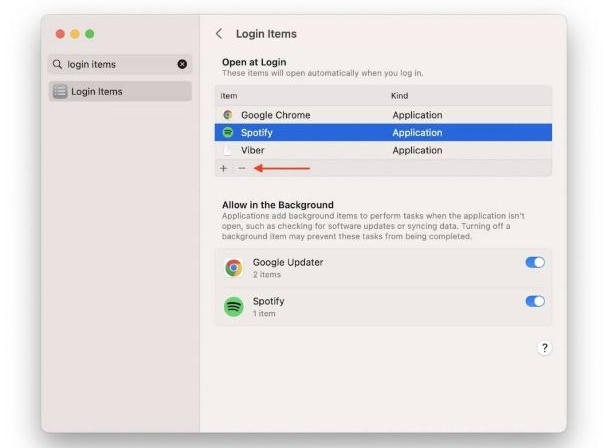This screenshot has height=448, width=608.
Task: Click the Google Chrome icon in login list
Action: 228,115
